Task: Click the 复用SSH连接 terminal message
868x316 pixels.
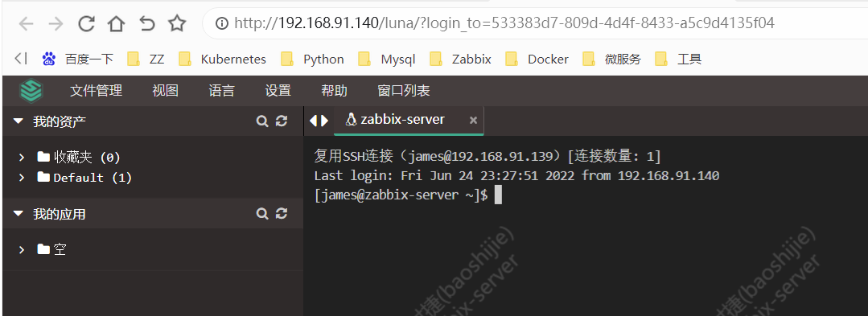Action: (x=487, y=157)
